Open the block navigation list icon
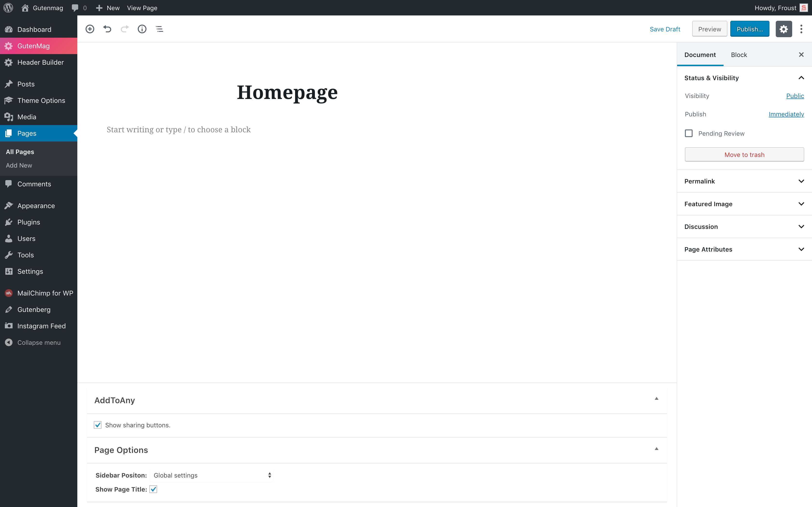This screenshot has width=812, height=507. pos(159,29)
